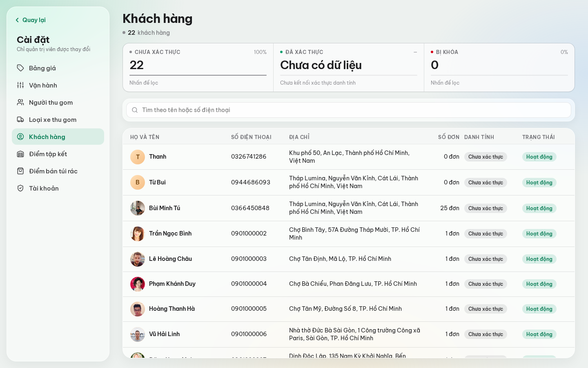This screenshot has width=588, height=368.
Task: Open Lê Hoàng Châu's avatar photo
Action: [138, 259]
